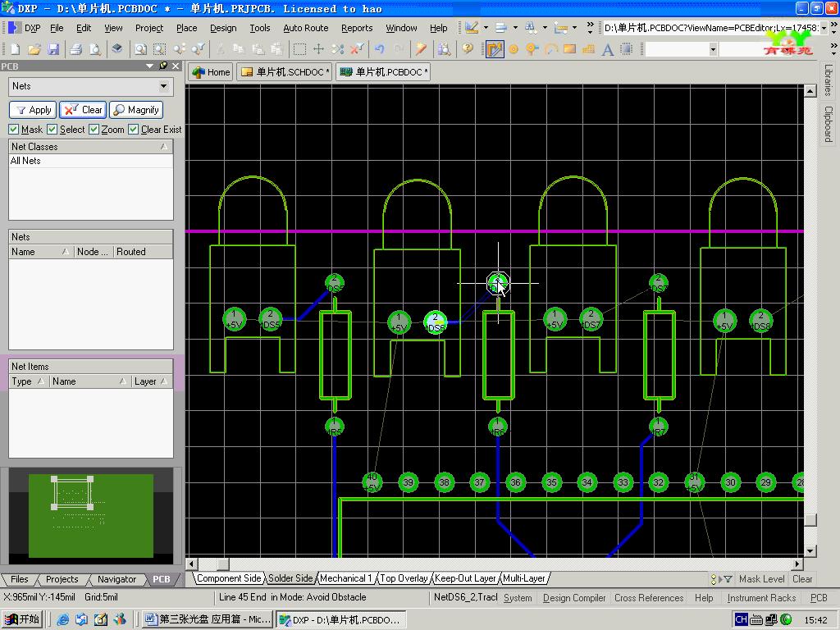This screenshot has height=630, width=840.
Task: Select the interactive routing tool
Action: [495, 49]
